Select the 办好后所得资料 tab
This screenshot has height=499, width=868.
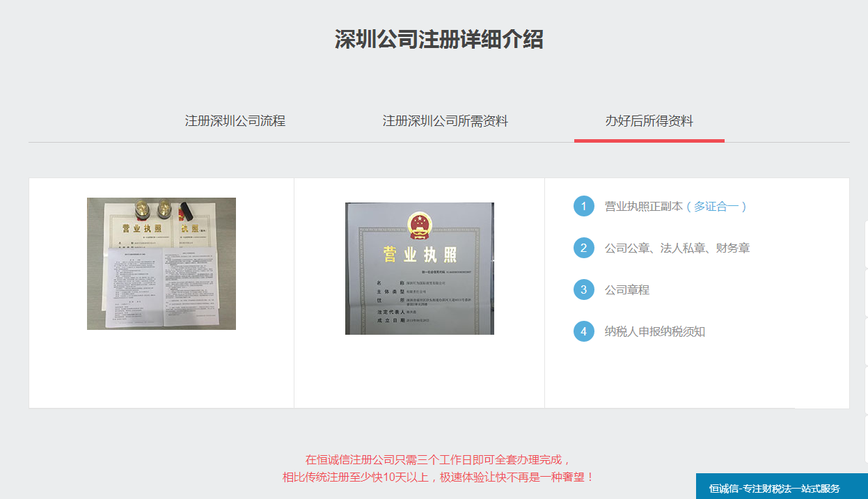point(648,120)
